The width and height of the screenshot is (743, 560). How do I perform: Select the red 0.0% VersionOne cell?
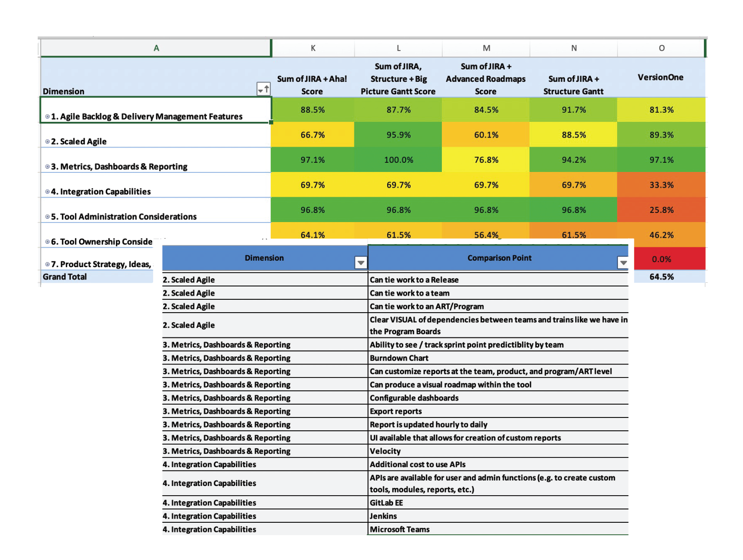pyautogui.click(x=661, y=259)
